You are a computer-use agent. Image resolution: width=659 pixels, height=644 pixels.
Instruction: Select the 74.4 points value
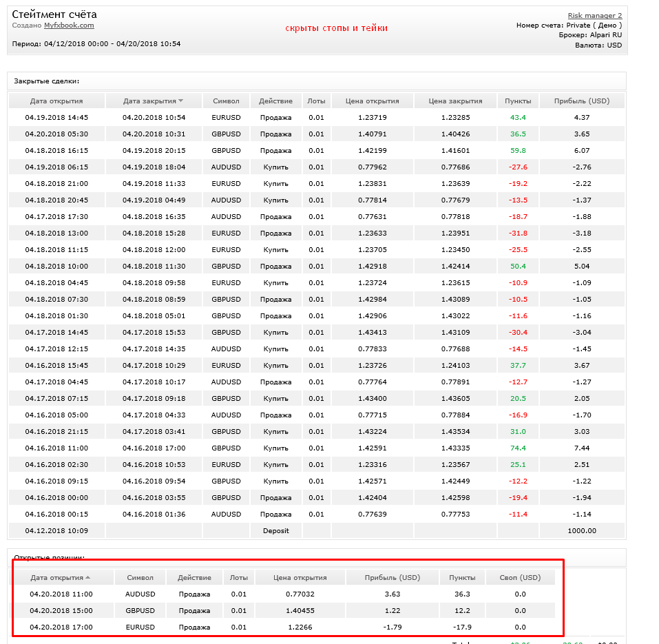point(518,448)
